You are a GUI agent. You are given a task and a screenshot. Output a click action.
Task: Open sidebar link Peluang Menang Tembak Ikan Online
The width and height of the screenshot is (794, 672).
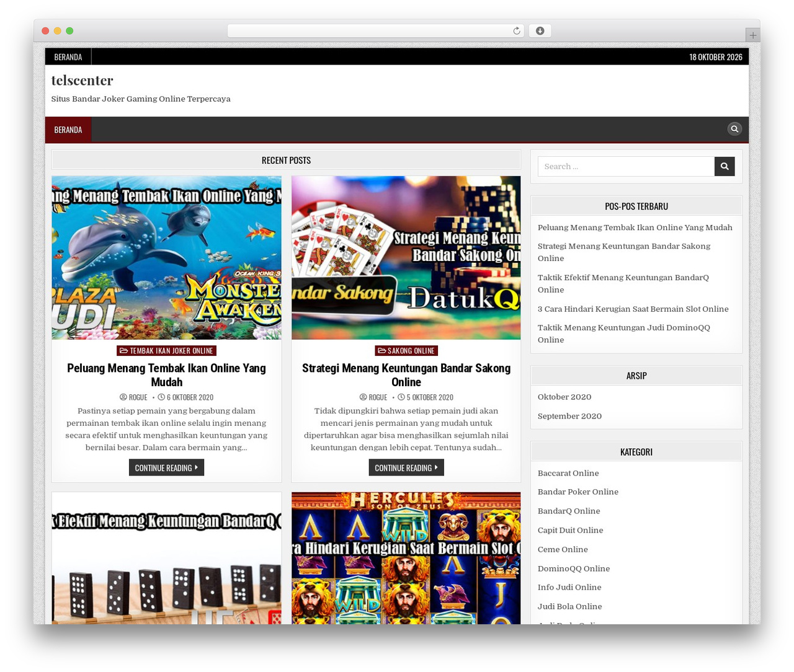pyautogui.click(x=635, y=228)
